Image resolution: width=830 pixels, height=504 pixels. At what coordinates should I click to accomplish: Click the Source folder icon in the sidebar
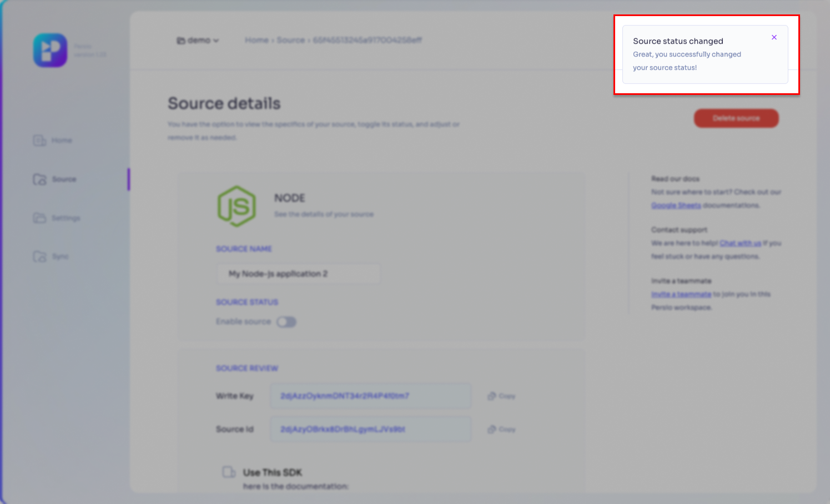point(39,179)
